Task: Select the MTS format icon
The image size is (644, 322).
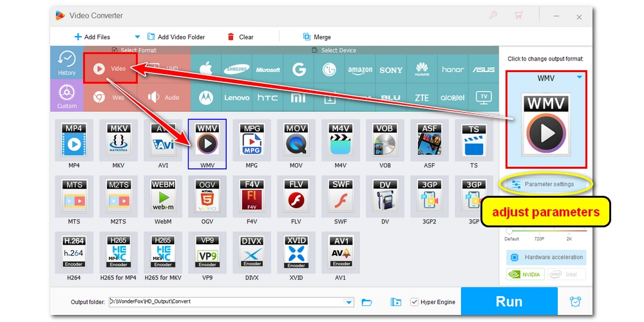Action: pos(74,196)
